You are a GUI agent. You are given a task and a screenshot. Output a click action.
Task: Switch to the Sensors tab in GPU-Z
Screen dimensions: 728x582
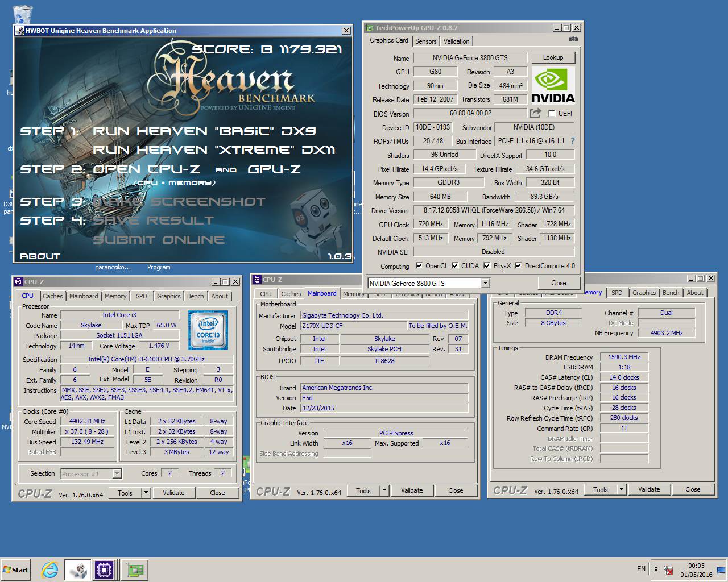click(426, 41)
